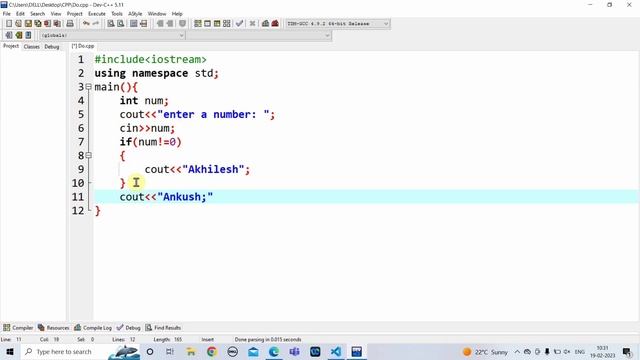
Task: Click the Stop execution X icon
Action: pyautogui.click(x=252, y=24)
